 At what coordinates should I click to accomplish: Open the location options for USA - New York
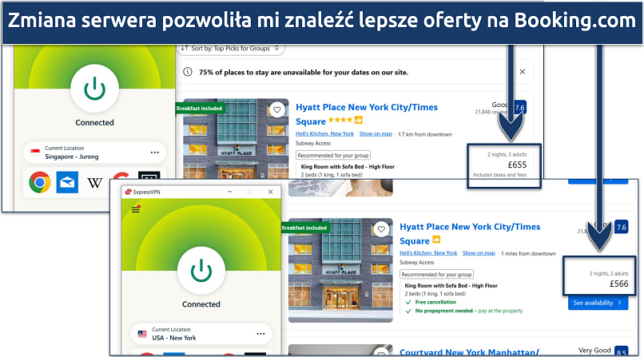[260, 333]
